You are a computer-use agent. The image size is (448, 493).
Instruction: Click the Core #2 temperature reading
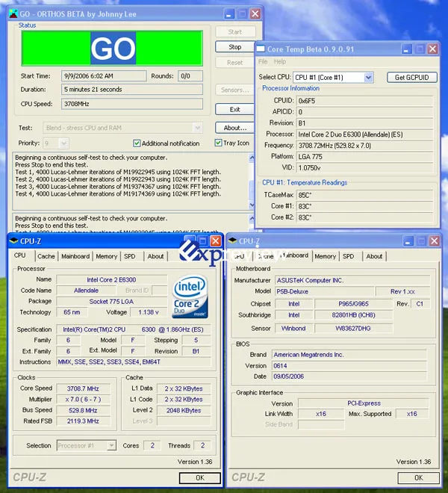coord(364,217)
